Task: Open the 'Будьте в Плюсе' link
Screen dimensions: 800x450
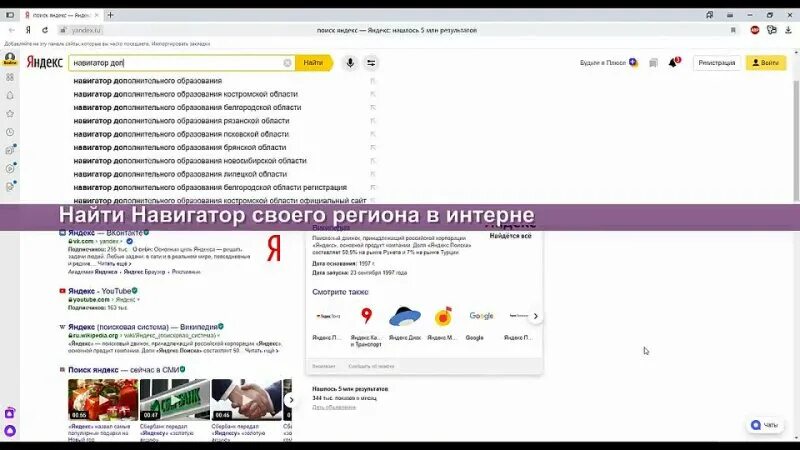Action: [609, 63]
